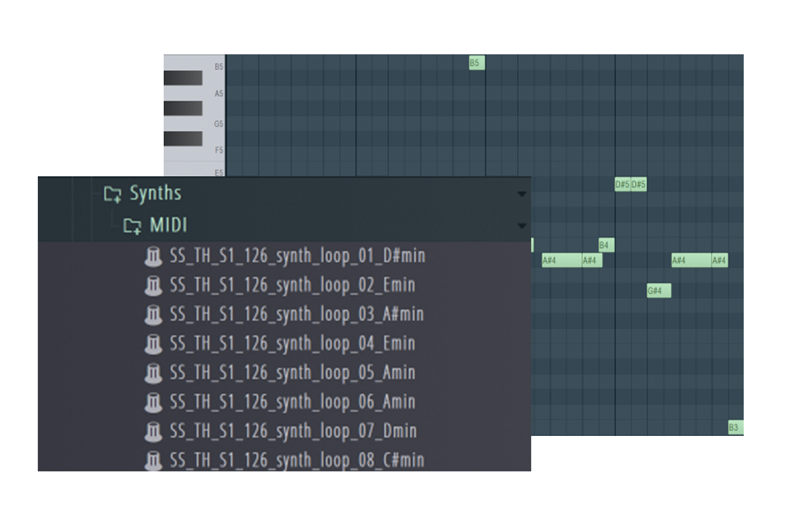787x532 pixels.
Task: Select the MIDI folder label
Action: [x=168, y=227]
